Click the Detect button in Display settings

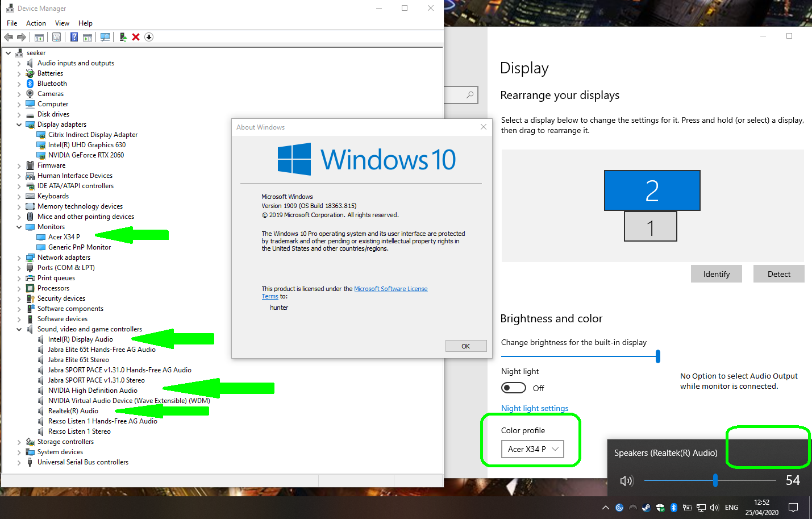[x=779, y=274]
